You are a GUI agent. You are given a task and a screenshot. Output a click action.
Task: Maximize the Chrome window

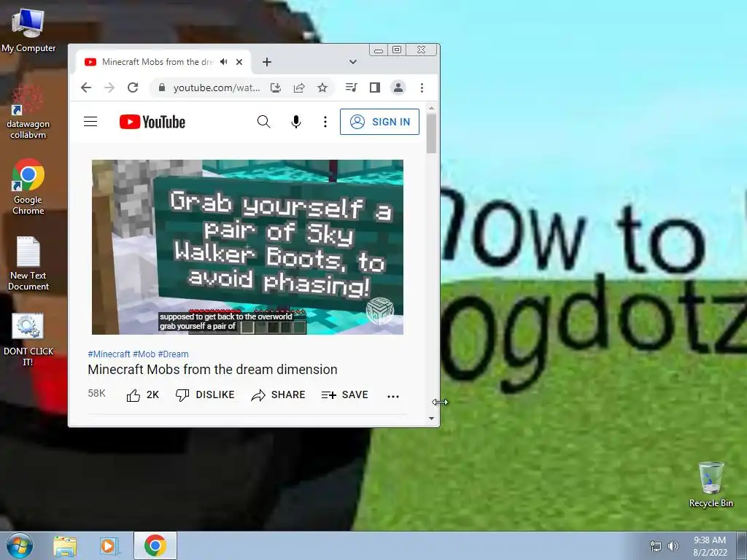(397, 50)
